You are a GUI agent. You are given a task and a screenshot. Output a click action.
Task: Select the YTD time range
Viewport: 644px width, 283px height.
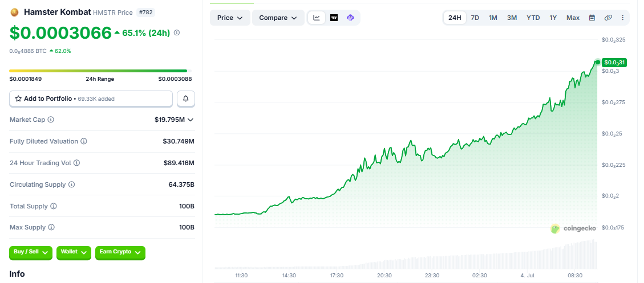[x=533, y=18]
